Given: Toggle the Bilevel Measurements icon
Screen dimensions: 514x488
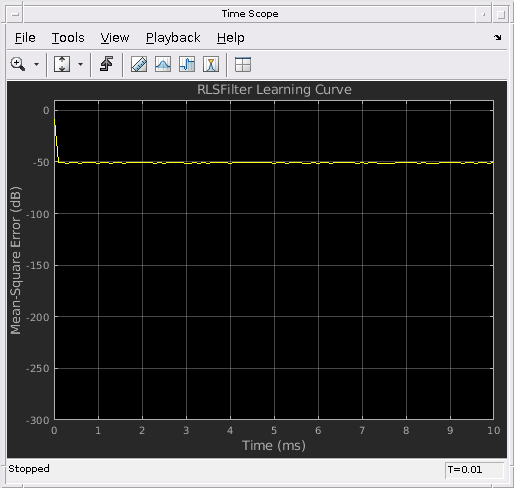Looking at the screenshot, I should 187,64.
